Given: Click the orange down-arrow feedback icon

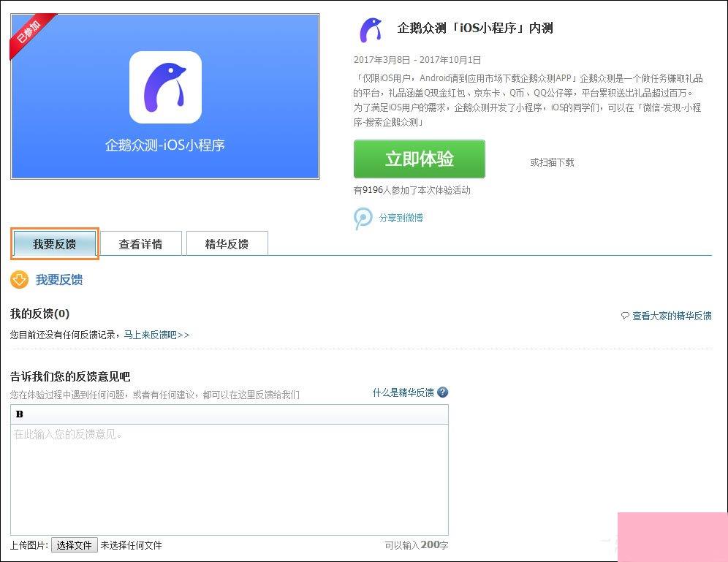Looking at the screenshot, I should [x=20, y=280].
